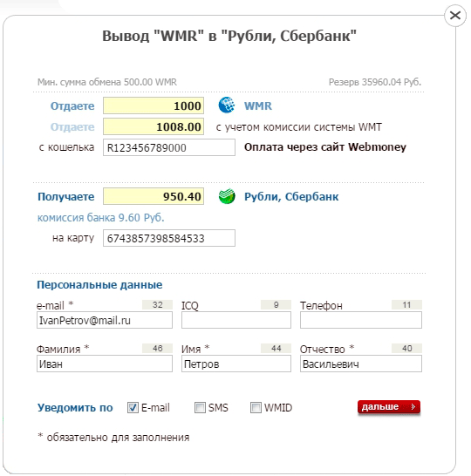Focus the Получаете field showing 950.40
Viewport: 471px width, 476px height.
[x=154, y=196]
